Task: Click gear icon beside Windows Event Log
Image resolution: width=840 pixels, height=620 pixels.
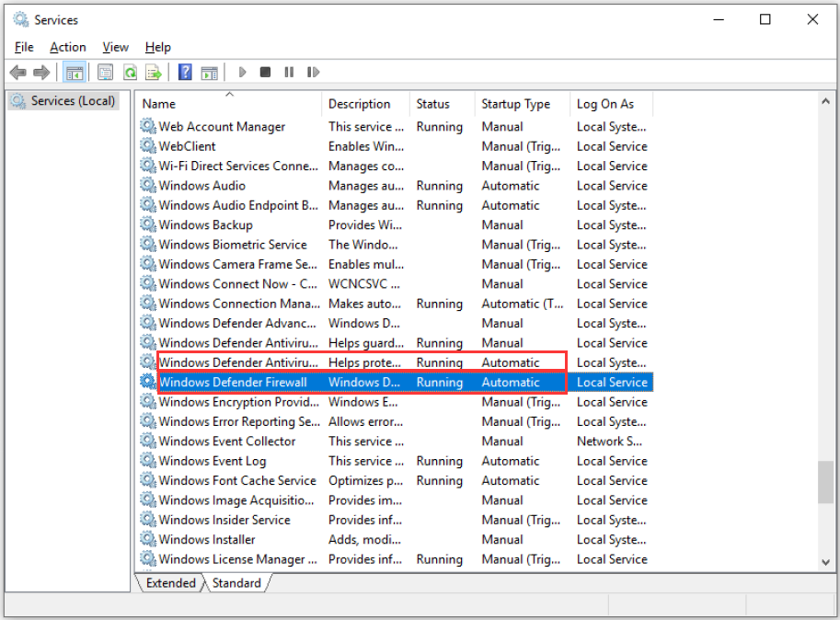Action: [148, 460]
